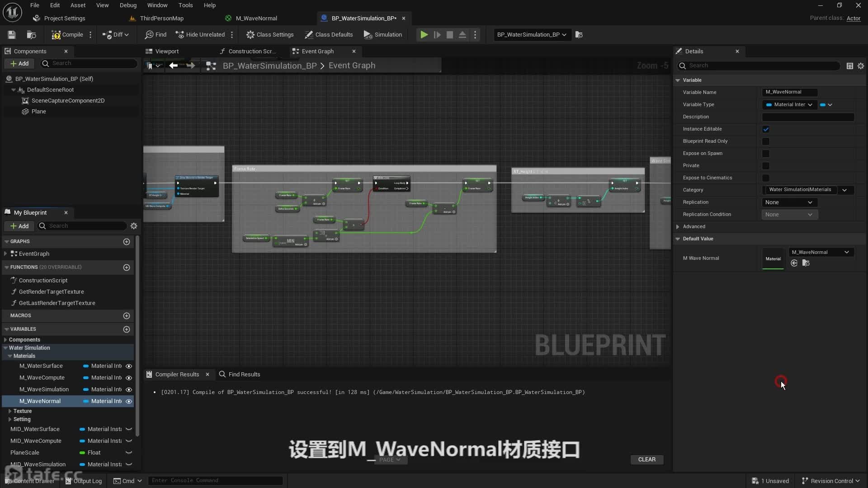Open the Diff dropdown
This screenshot has height=488, width=868.
pyautogui.click(x=116, y=35)
